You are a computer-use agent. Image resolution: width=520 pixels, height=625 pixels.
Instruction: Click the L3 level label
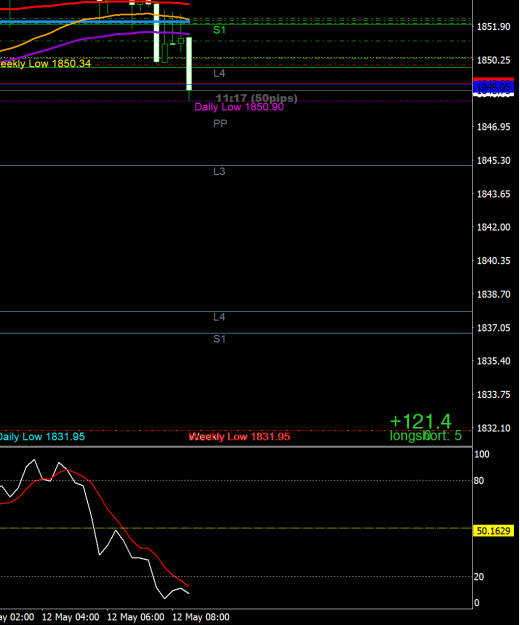point(219,171)
